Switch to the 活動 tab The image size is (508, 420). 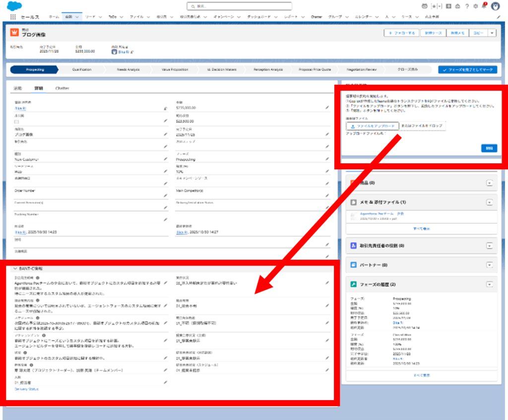pyautogui.click(x=17, y=88)
